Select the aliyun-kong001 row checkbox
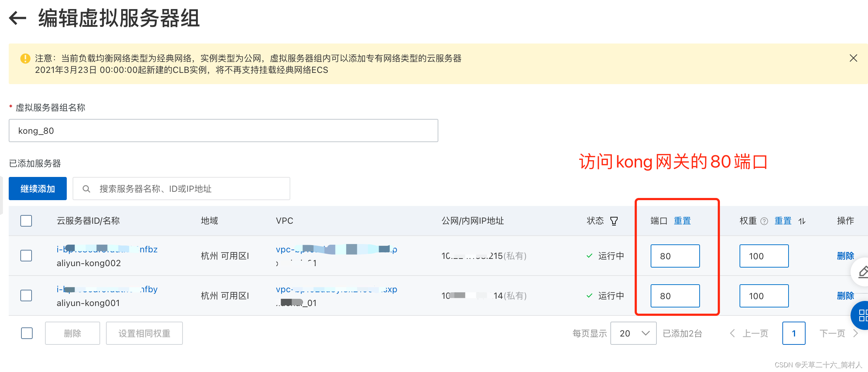The height and width of the screenshot is (372, 868). pos(26,295)
